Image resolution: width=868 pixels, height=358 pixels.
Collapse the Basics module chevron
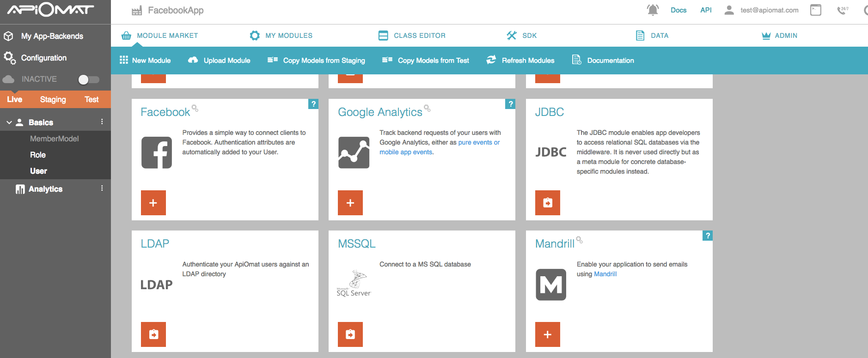9,122
